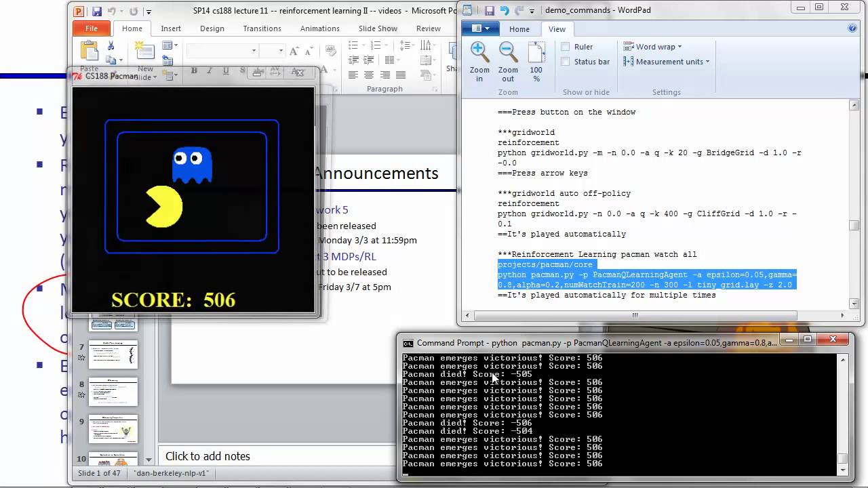Viewport: 868px width, 488px height.
Task: Switch to the Slide Show tab in PowerPoint
Action: 378,28
